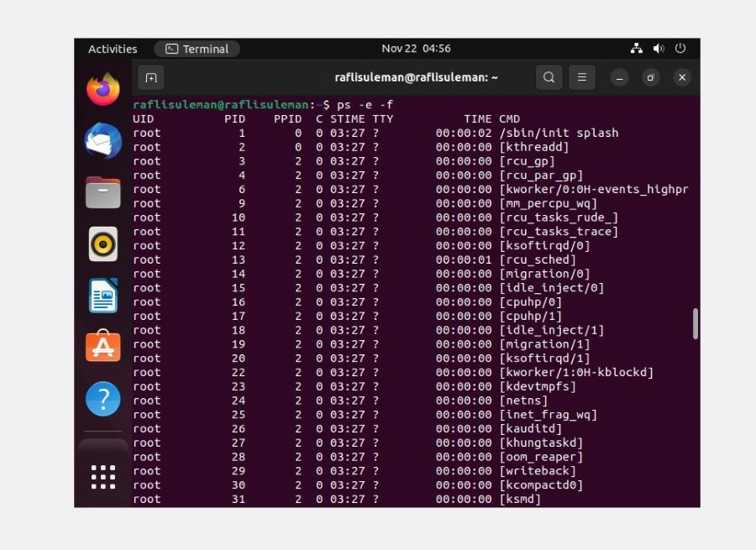Open the Help icon in dock
The width and height of the screenshot is (756, 550).
(102, 399)
